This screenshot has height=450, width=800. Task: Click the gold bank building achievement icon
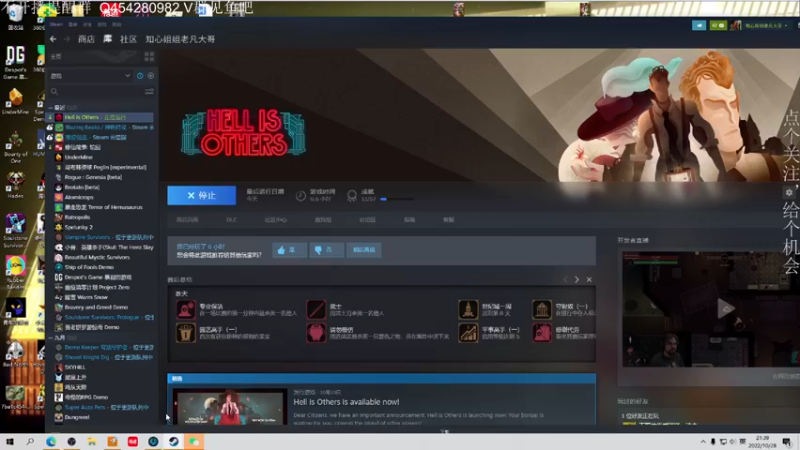(x=542, y=309)
